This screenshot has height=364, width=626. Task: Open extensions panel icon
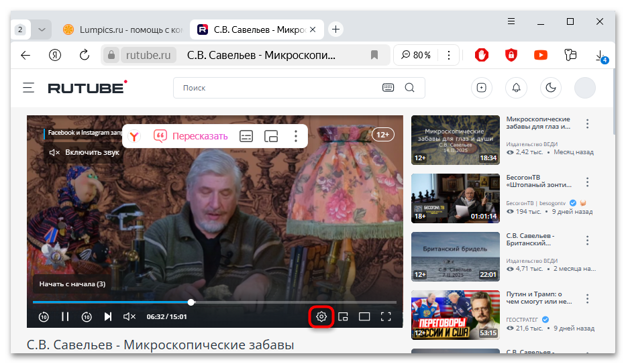point(570,55)
